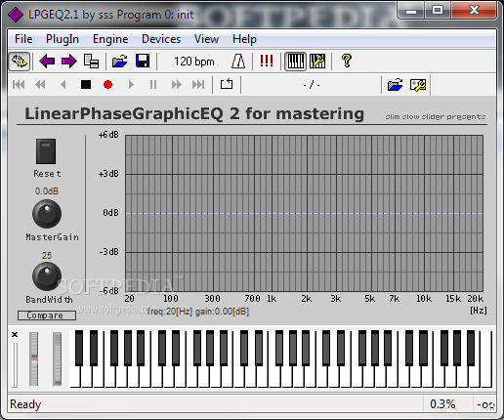Screen dimensions: 504x420
Task: Start recording with the red circle
Action: click(x=107, y=85)
